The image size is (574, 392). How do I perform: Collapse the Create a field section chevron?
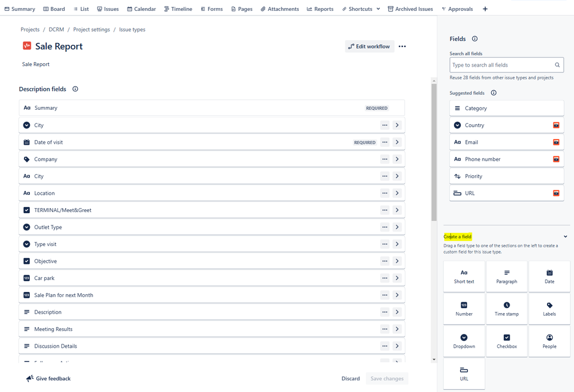[565, 237]
